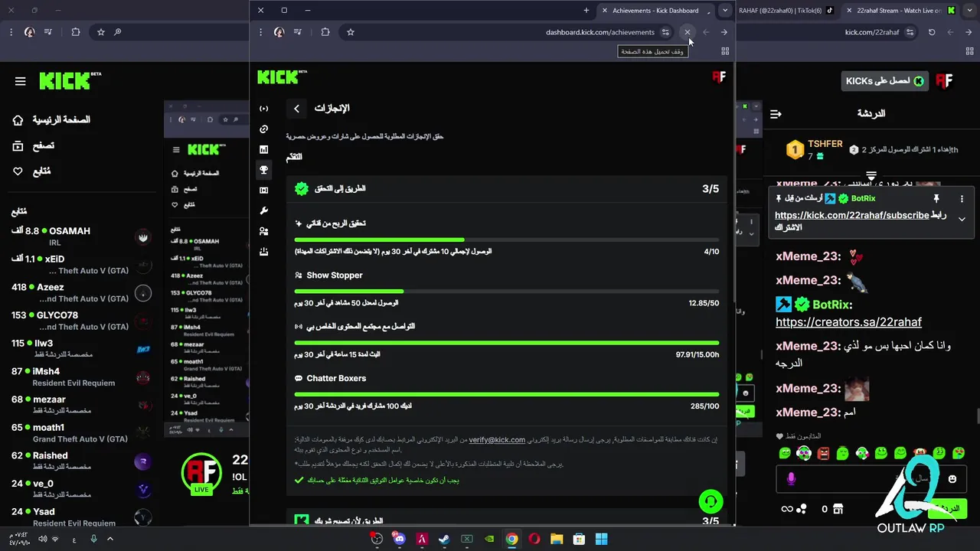Open the three-dot browser menu in dashboard window
The image size is (980, 551).
(261, 32)
